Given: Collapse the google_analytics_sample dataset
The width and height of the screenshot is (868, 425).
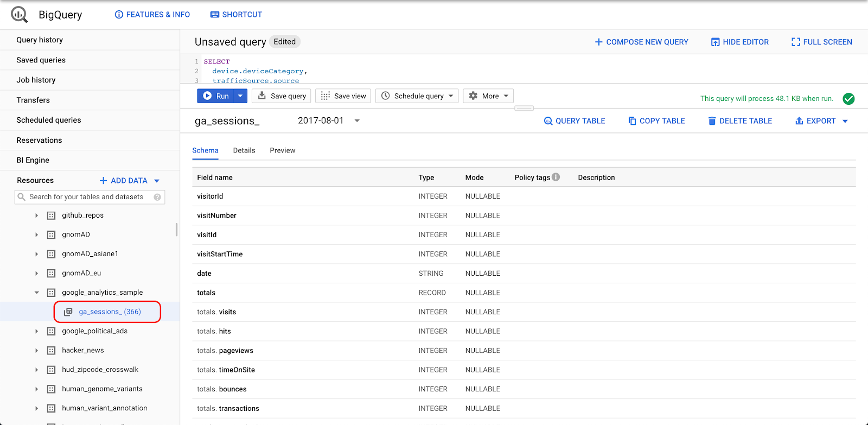Looking at the screenshot, I should click(x=36, y=293).
